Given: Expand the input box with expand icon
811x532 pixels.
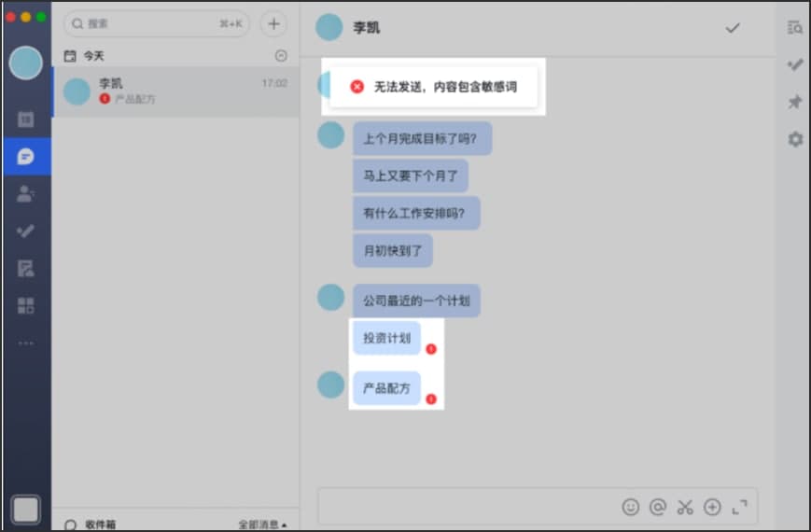Looking at the screenshot, I should click(x=740, y=507).
